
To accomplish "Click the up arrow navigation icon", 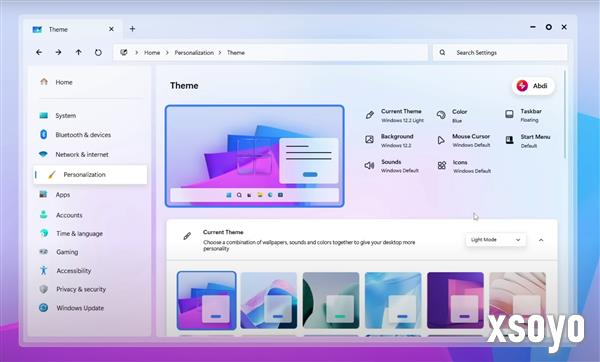I will tap(78, 52).
